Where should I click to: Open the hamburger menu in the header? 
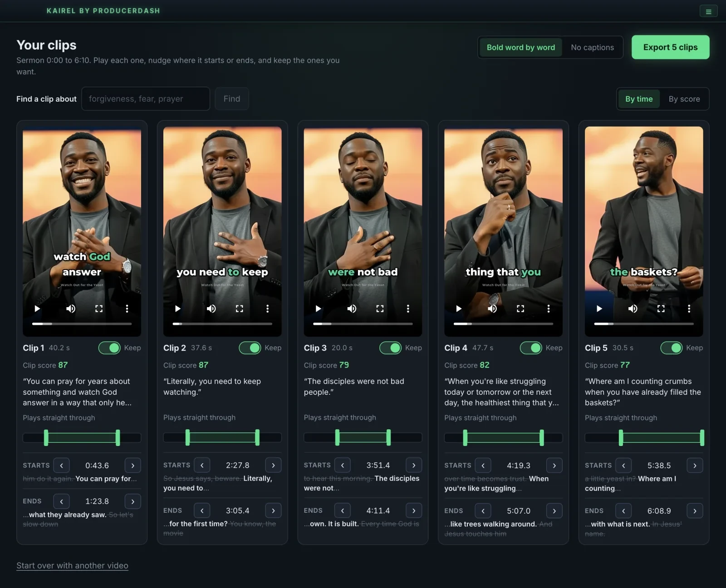coord(708,11)
